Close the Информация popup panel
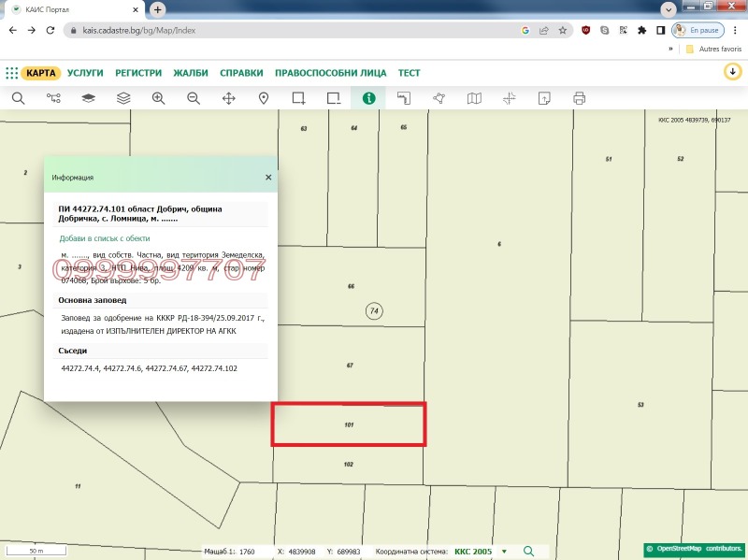The height and width of the screenshot is (560, 748). click(x=268, y=177)
